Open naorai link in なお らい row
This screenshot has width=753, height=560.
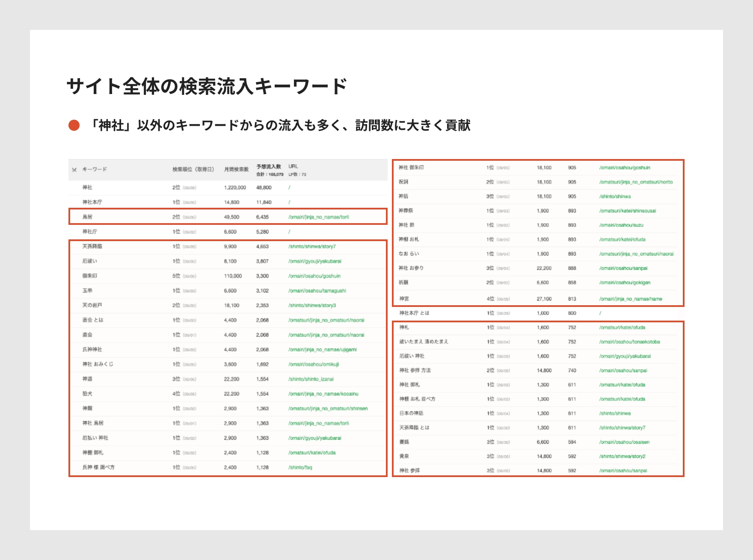click(636, 254)
